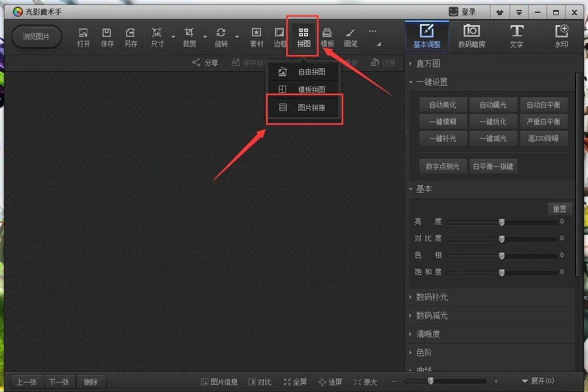Open the 模板 template tool
The width and height of the screenshot is (588, 392).
(327, 38)
